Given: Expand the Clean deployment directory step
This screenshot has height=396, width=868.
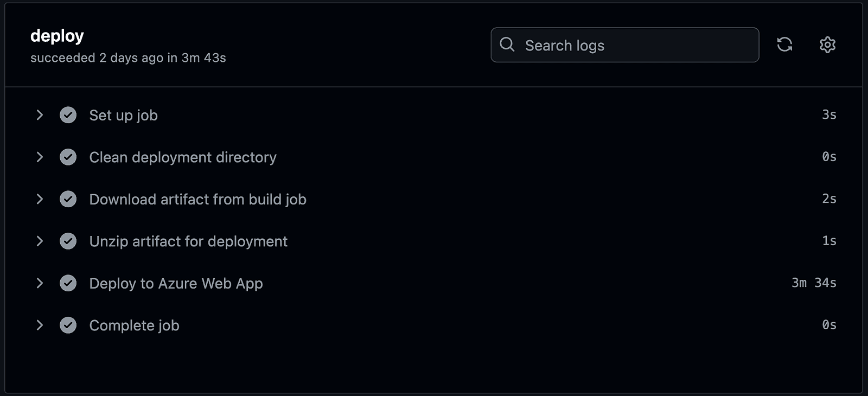Looking at the screenshot, I should [40, 157].
